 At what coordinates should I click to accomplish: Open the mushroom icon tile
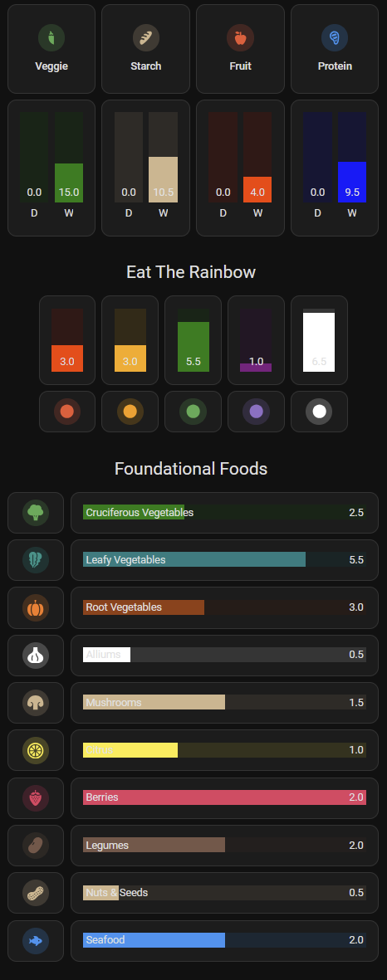pos(36,703)
